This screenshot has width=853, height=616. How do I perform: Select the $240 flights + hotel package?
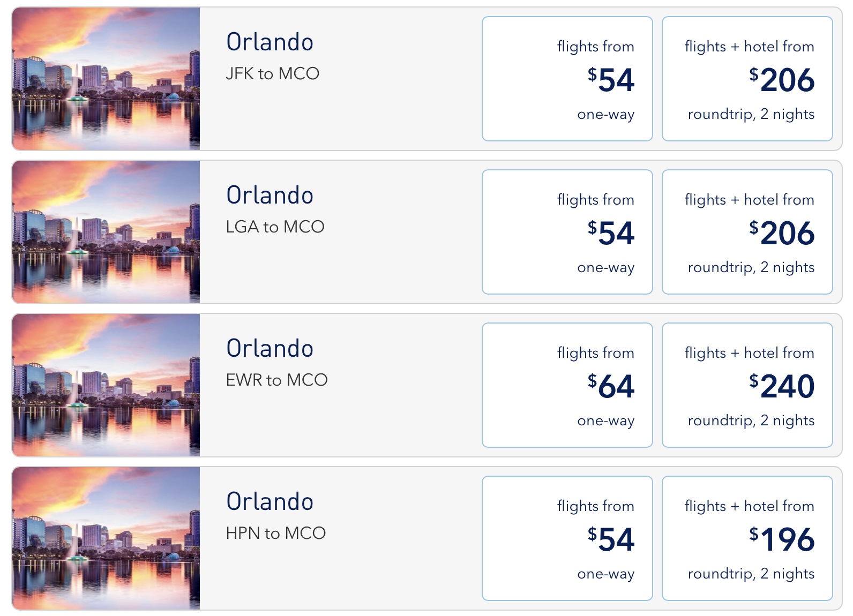click(747, 385)
